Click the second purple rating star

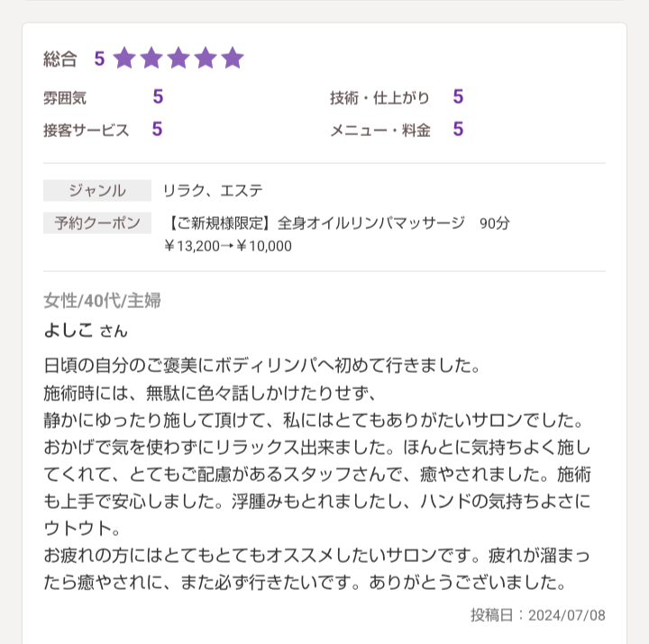151,58
